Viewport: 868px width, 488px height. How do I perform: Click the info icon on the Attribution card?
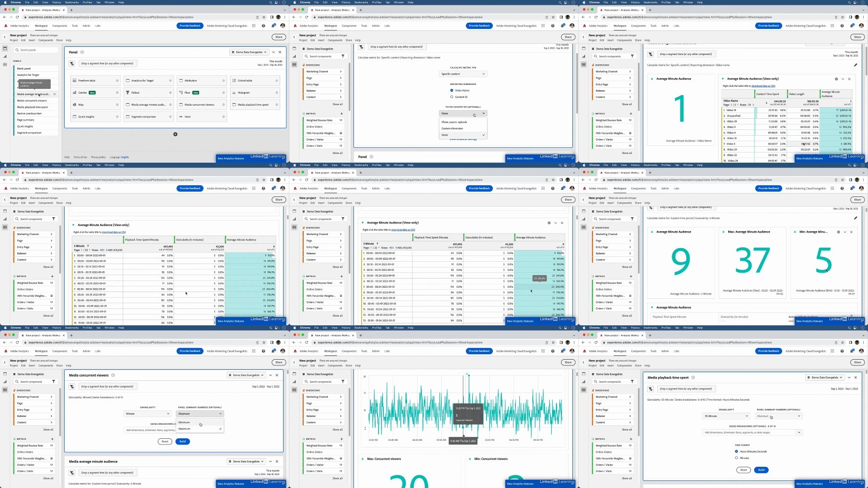[223, 81]
